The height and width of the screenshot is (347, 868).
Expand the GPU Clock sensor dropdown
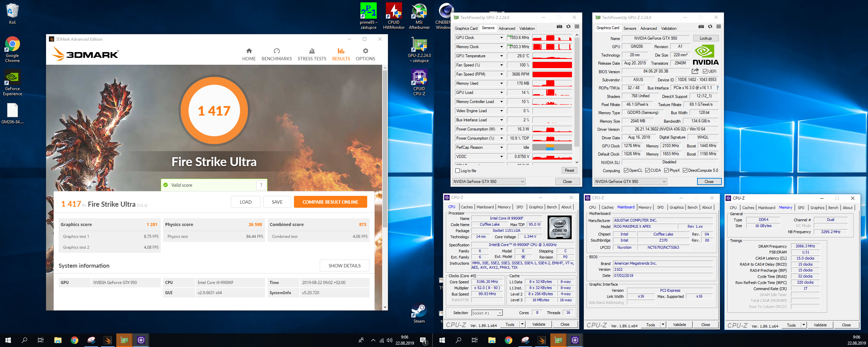pyautogui.click(x=501, y=38)
